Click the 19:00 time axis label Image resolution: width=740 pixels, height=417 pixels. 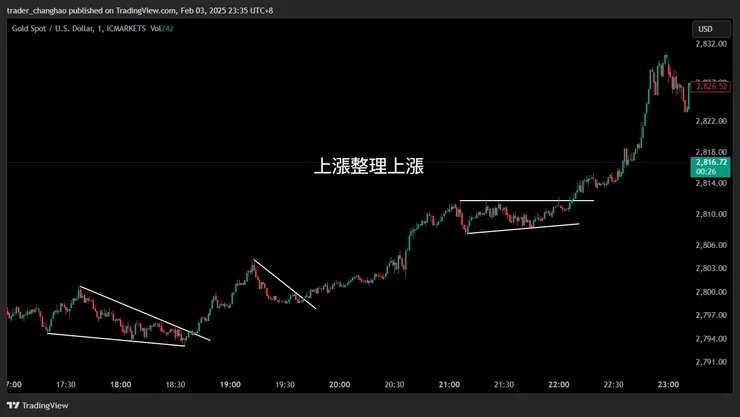pos(230,385)
